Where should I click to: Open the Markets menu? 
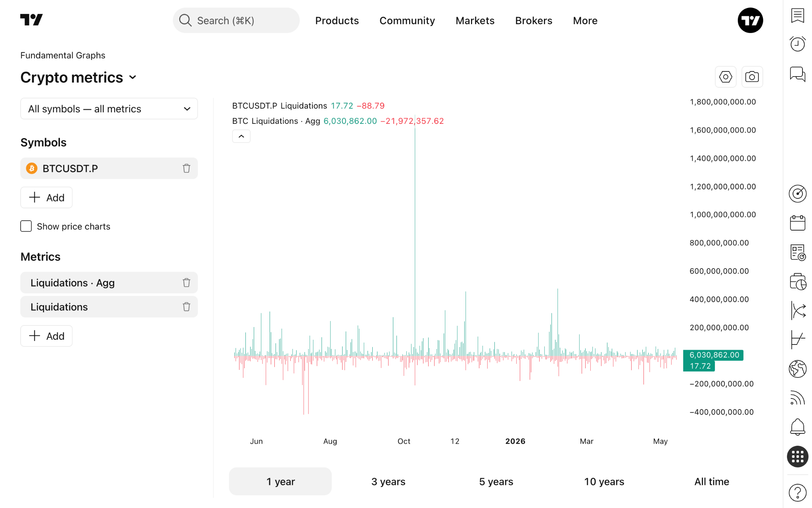[x=475, y=21]
